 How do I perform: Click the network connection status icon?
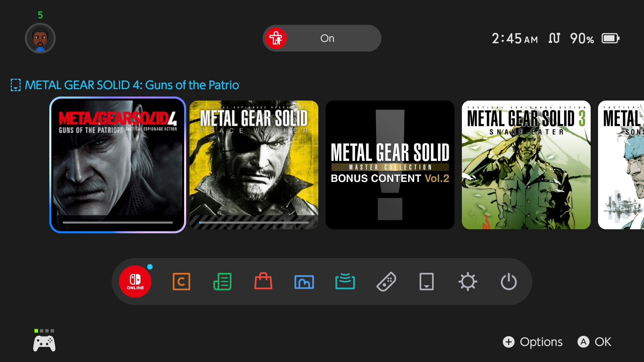coord(554,38)
